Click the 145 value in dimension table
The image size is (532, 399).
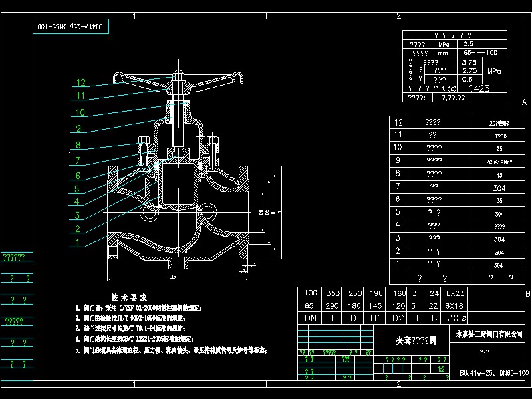tap(375, 306)
